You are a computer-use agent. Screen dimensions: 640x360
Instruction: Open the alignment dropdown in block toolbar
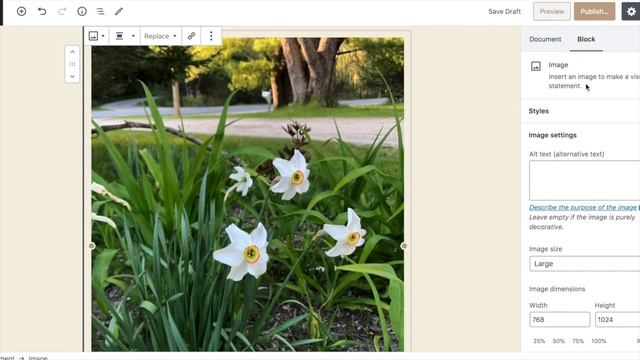pyautogui.click(x=124, y=36)
